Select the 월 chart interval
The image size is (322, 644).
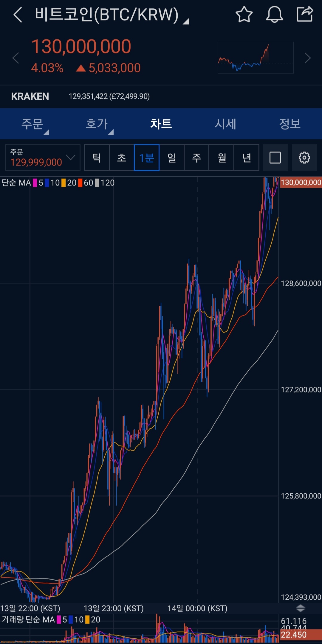point(222,158)
